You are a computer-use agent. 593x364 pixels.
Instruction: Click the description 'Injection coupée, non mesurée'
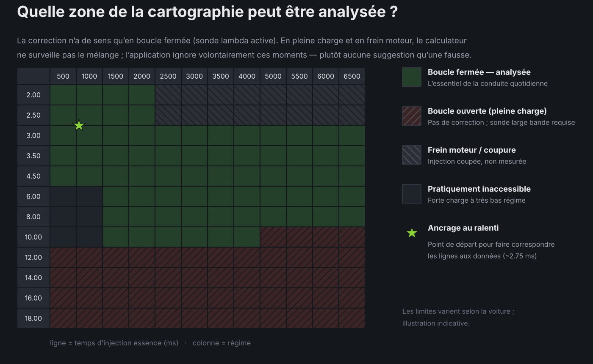click(x=477, y=161)
